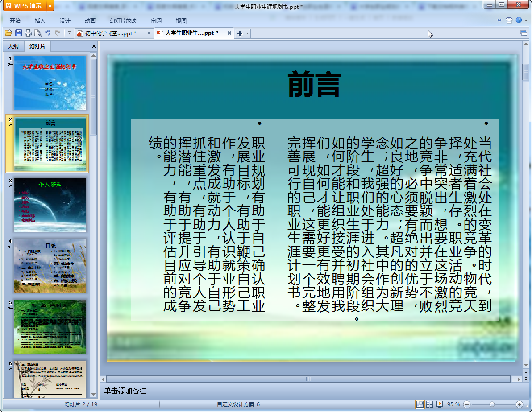Open Print Preview using the magnifier page icon

pos(37,33)
